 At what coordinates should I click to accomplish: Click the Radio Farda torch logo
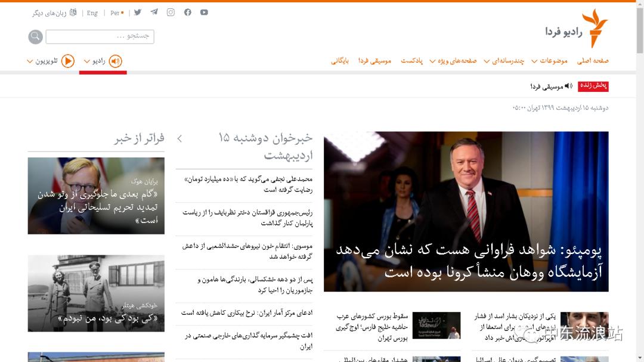(x=594, y=29)
